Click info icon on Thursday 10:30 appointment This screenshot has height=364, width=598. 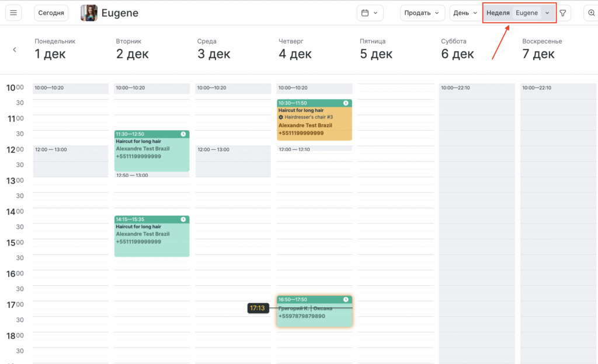tap(346, 103)
